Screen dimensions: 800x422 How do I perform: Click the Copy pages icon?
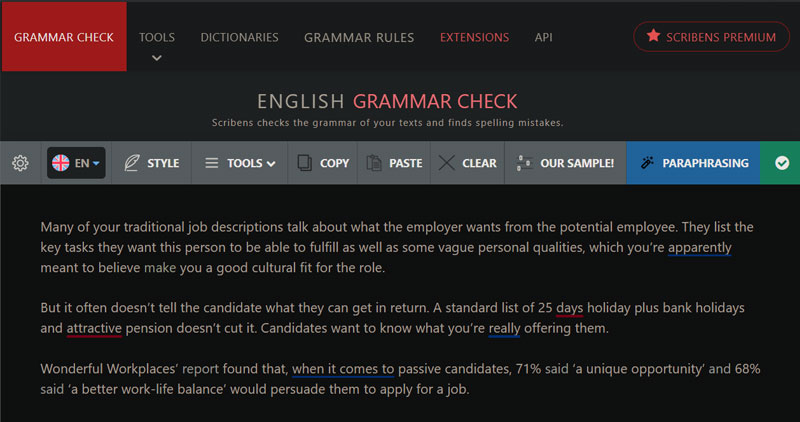[304, 163]
